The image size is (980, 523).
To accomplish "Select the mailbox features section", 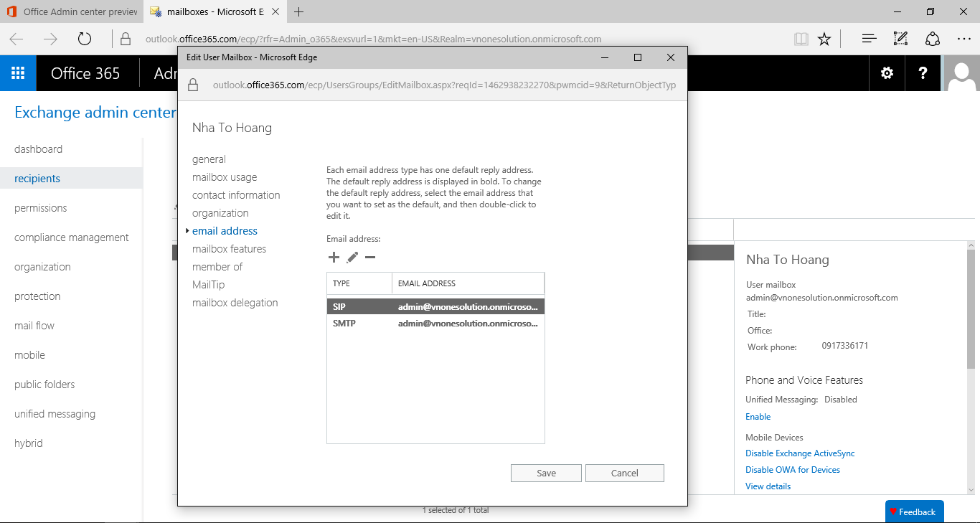I will point(229,249).
